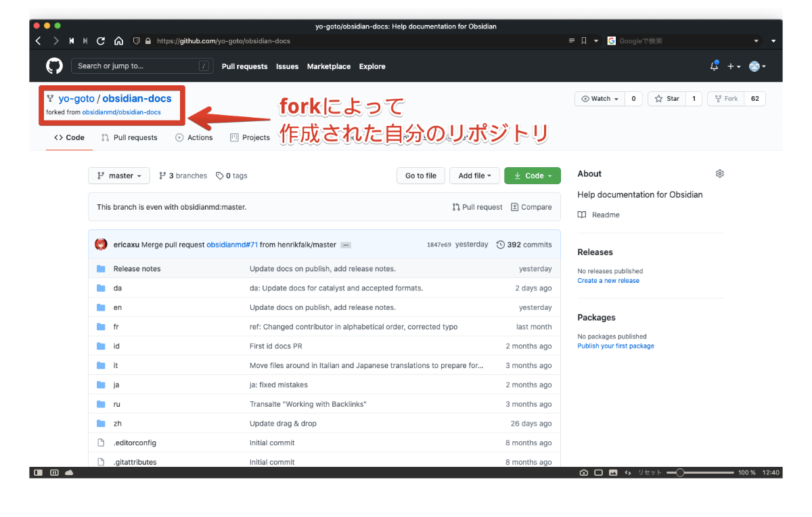Image resolution: width=812 pixels, height=517 pixels.
Task: Open repository About settings gear
Action: [x=719, y=174]
